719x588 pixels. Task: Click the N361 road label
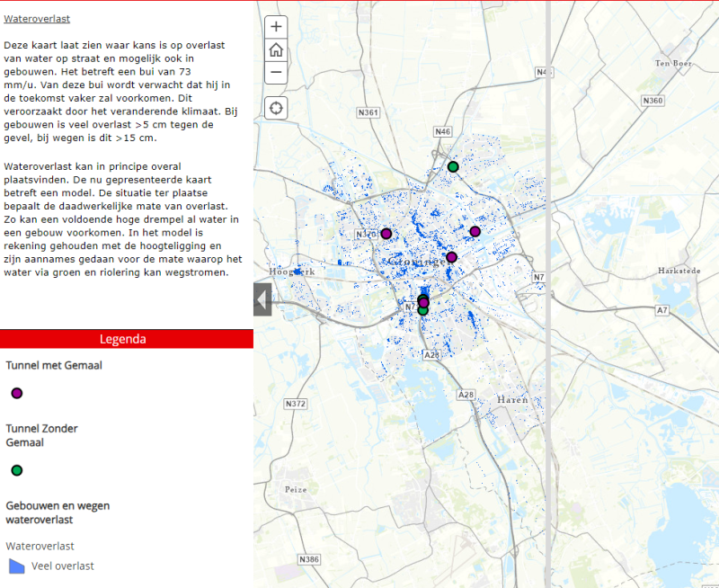pyautogui.click(x=368, y=112)
